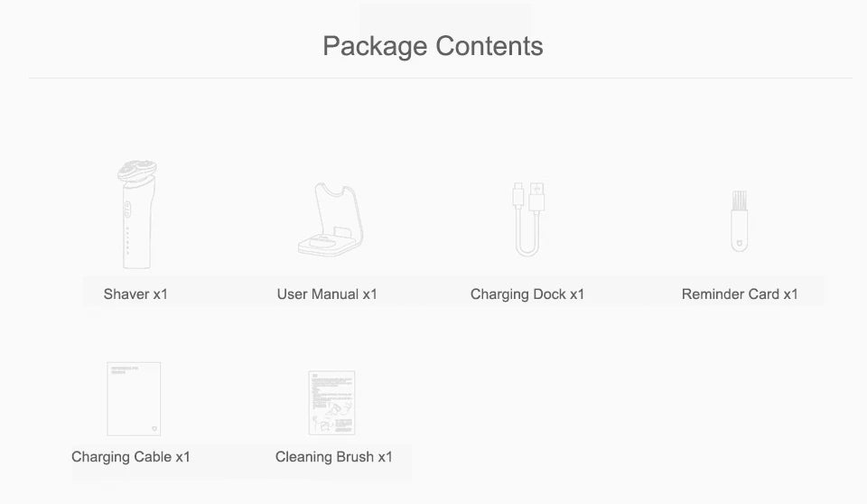Select the "Charging Dock x1" caption
This screenshot has width=867, height=504.
click(x=527, y=294)
